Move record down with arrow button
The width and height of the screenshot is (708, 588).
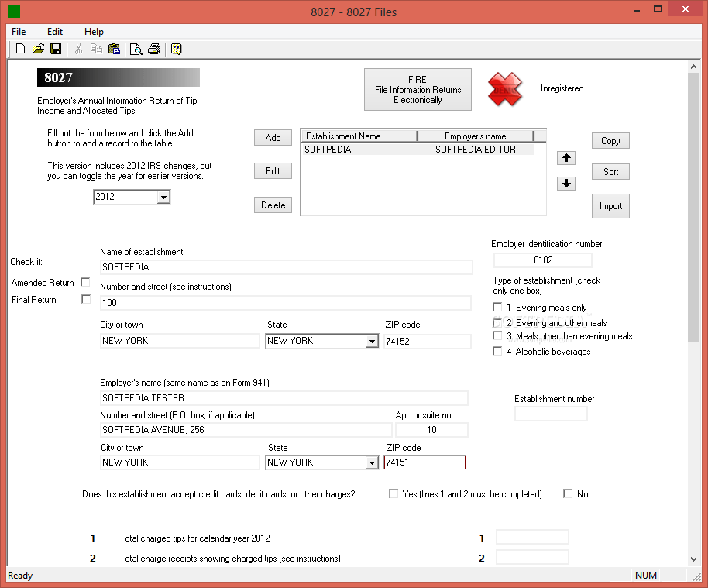[x=566, y=184]
